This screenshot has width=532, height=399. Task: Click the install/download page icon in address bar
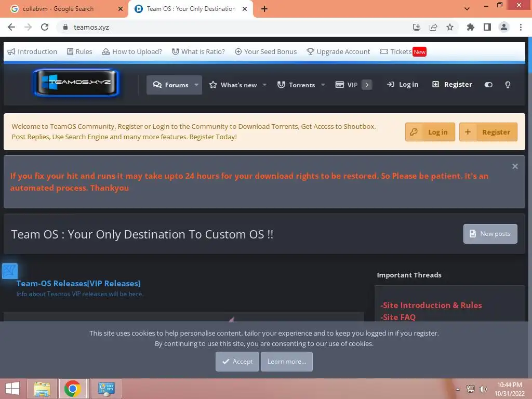tap(416, 27)
